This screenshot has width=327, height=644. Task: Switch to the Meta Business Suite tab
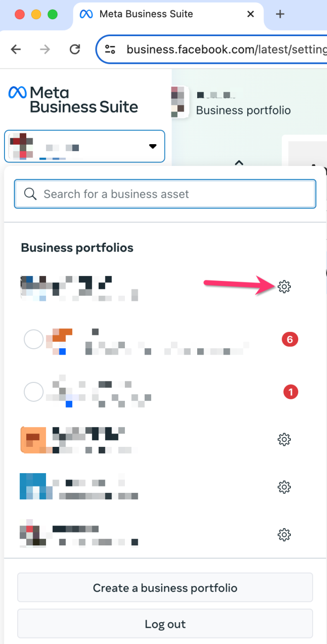pos(146,14)
